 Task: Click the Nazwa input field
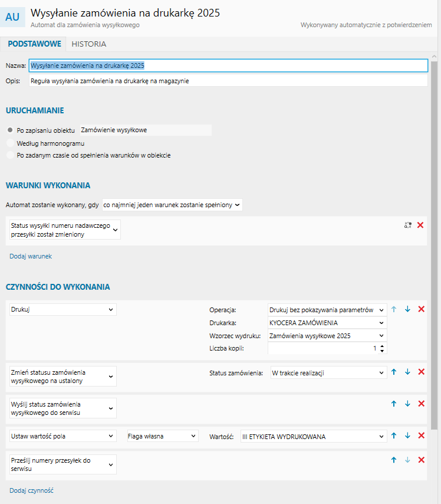tap(228, 66)
